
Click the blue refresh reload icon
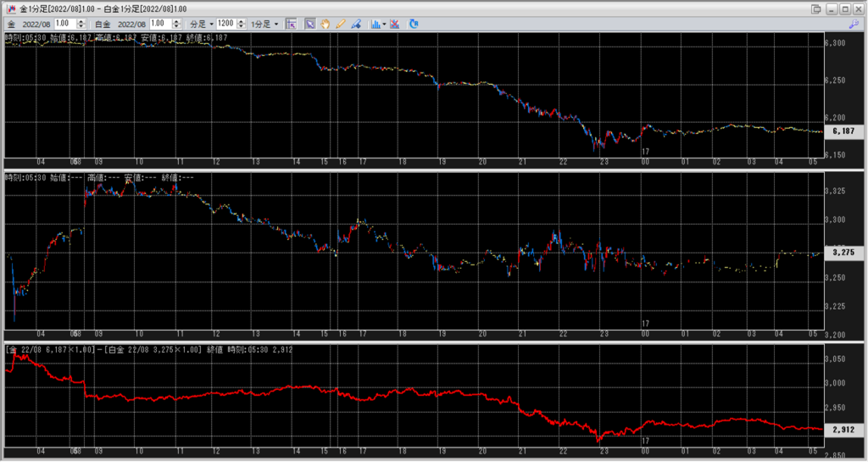tap(414, 24)
